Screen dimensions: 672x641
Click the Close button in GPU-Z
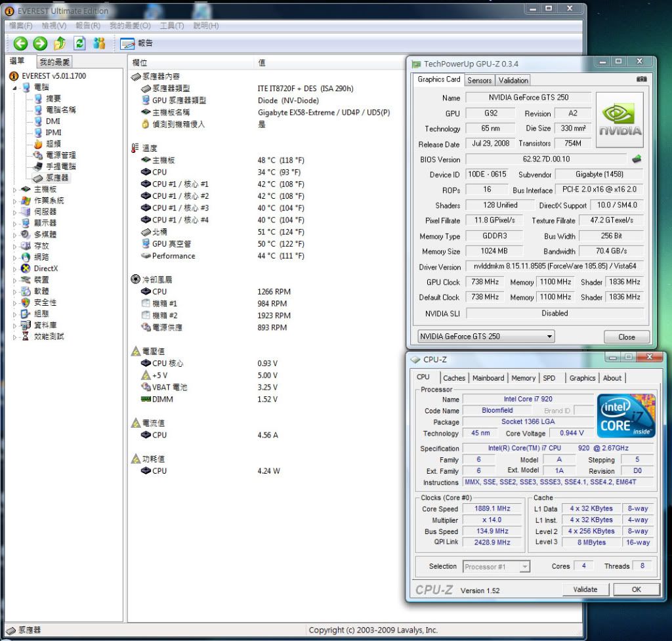point(627,337)
